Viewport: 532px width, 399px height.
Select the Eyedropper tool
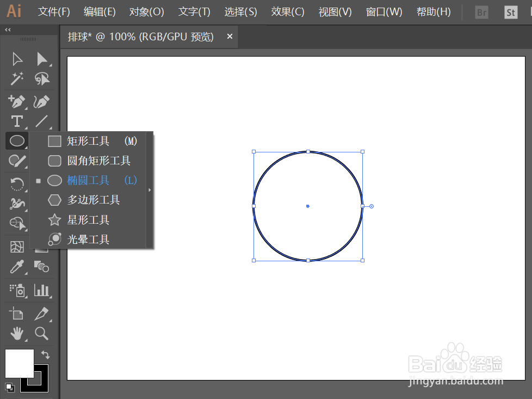tap(16, 267)
